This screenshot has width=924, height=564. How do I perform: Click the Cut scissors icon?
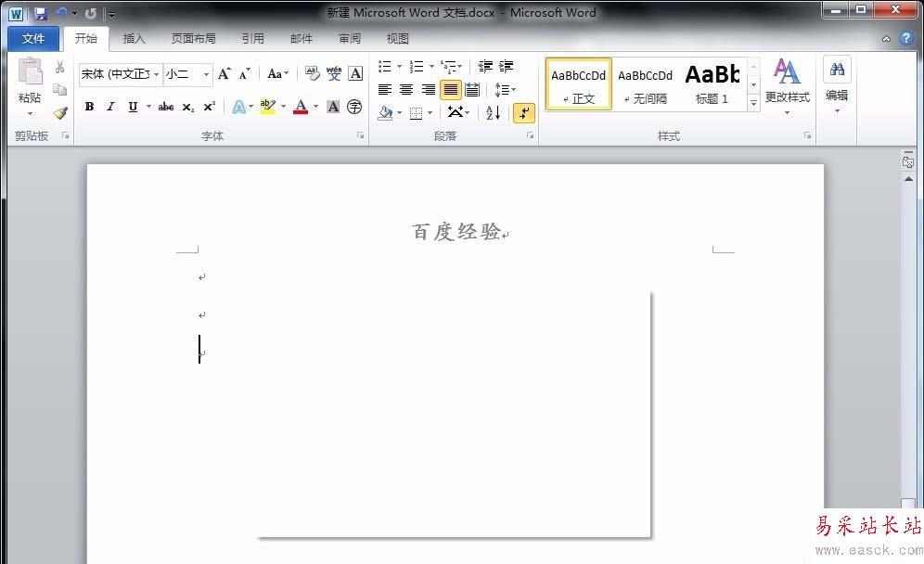coord(59,67)
